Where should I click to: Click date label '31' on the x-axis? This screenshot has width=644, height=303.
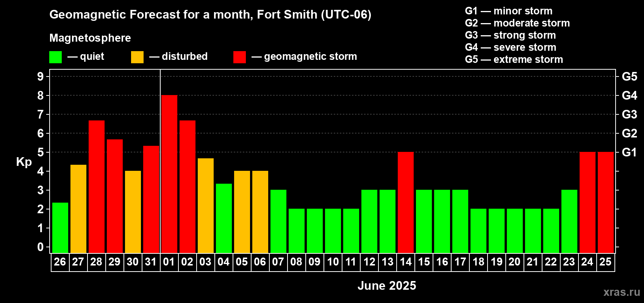tap(151, 262)
